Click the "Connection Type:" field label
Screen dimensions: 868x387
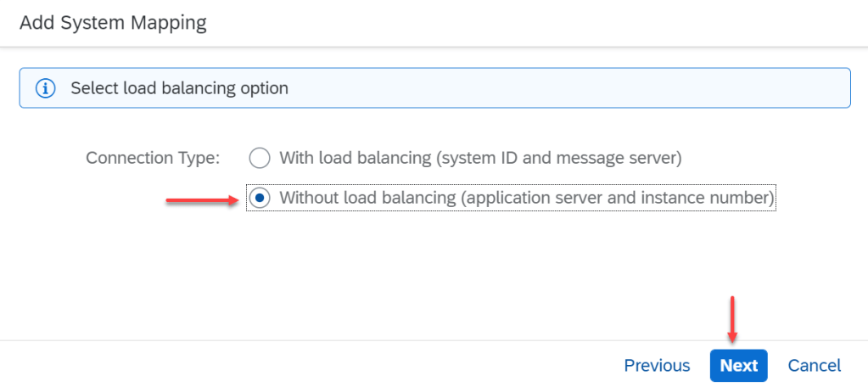click(x=153, y=158)
